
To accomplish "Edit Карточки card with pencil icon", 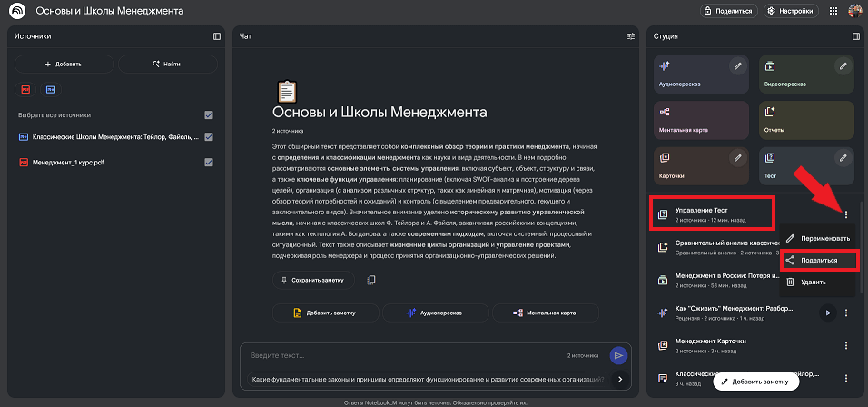I will click(x=737, y=158).
